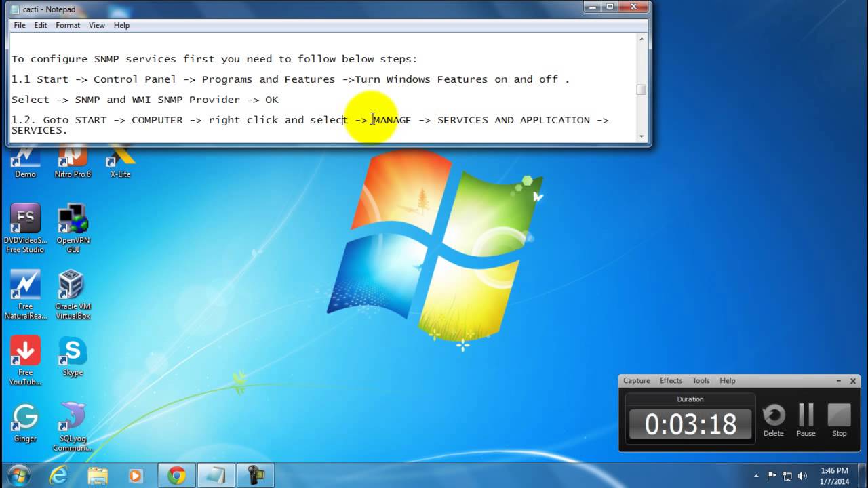Select the DVDVideoSoft Free Studio icon
Viewport: 868px width, 488px height.
click(x=25, y=228)
